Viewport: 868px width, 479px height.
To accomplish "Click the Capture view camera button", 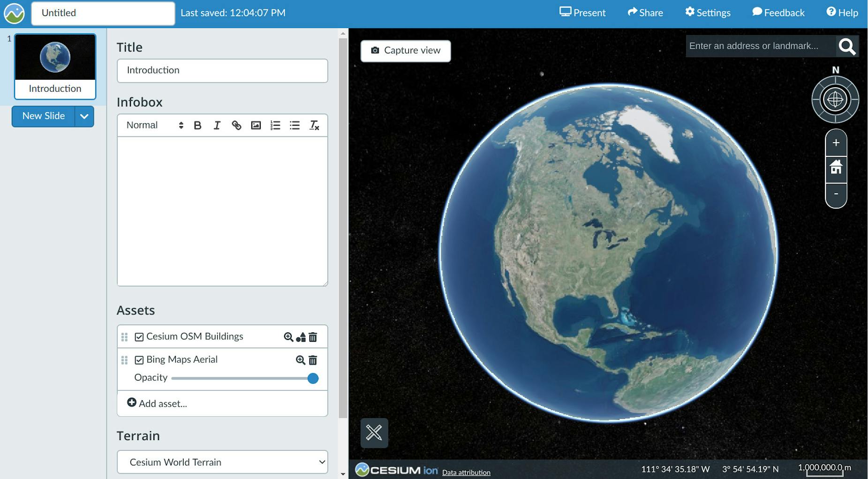I will pyautogui.click(x=405, y=51).
